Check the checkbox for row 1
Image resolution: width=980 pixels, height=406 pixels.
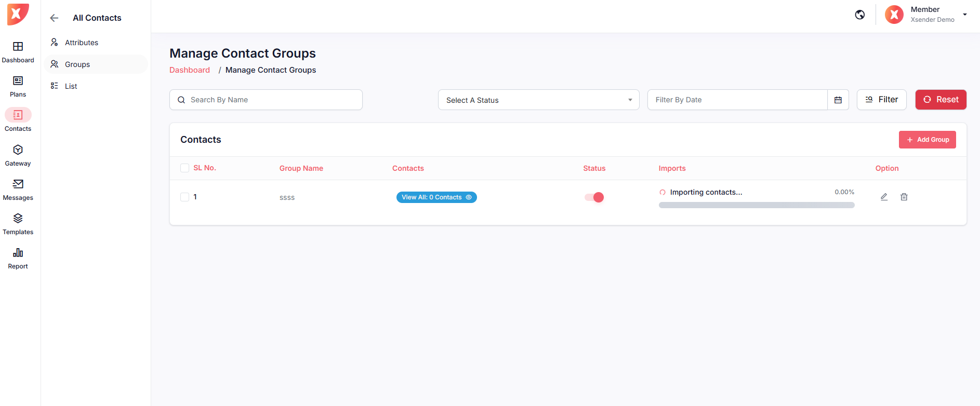pyautogui.click(x=184, y=197)
